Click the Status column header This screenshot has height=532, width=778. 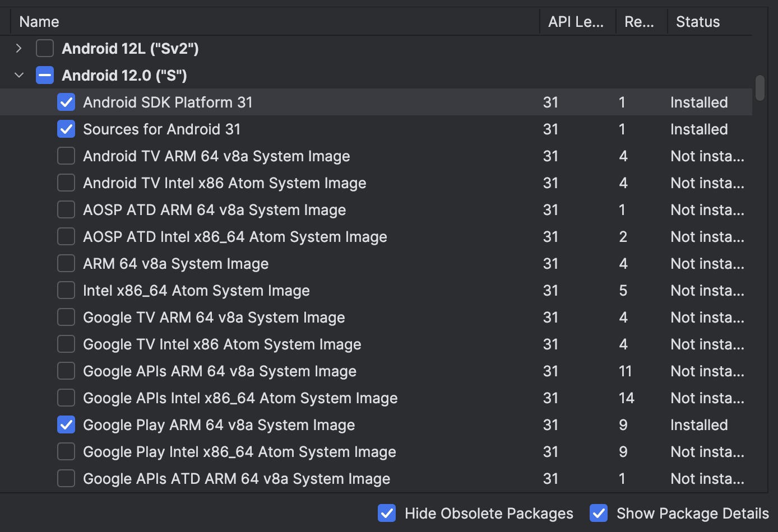point(698,22)
